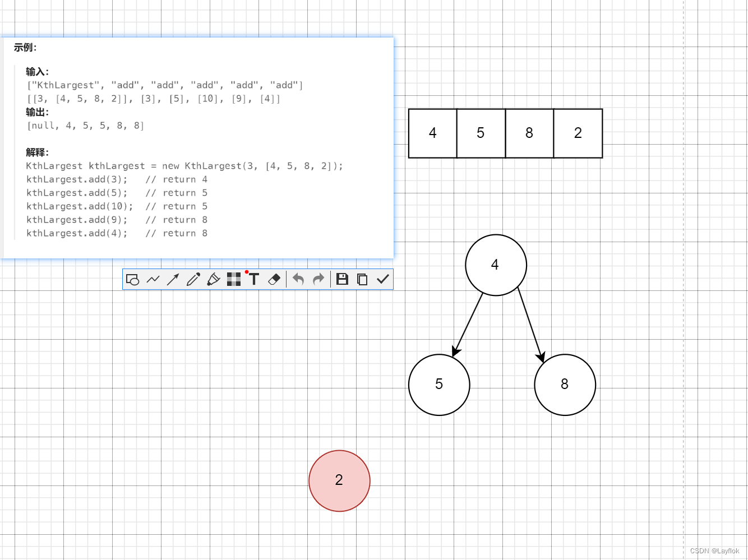Click the '输出:' label
This screenshot has width=748, height=560.
[37, 112]
